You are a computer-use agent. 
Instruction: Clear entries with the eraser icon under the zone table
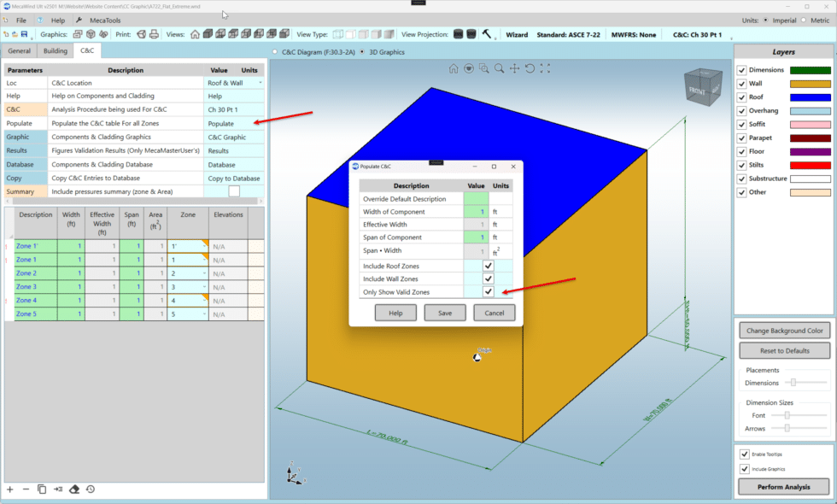coord(73,489)
